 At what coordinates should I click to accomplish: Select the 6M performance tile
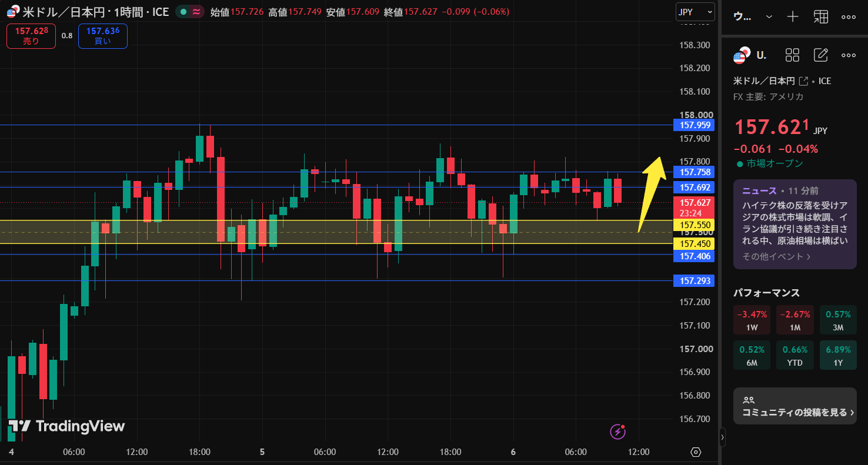tap(752, 355)
